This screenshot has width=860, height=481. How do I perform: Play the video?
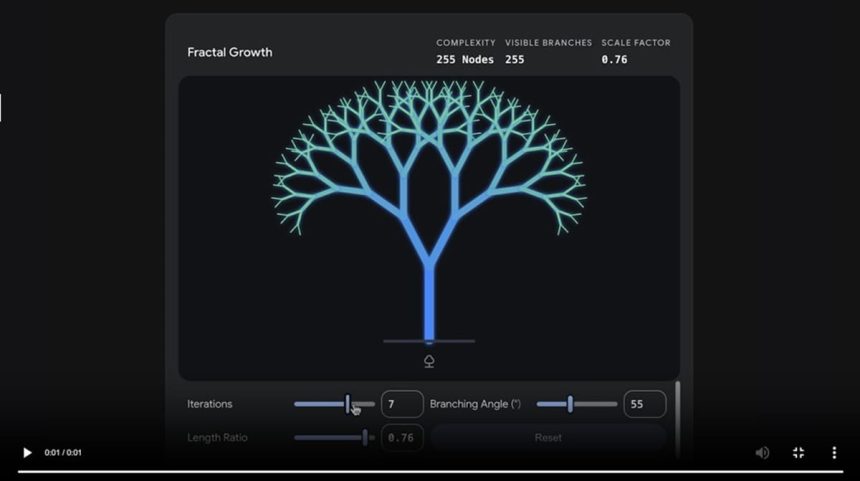coord(27,453)
